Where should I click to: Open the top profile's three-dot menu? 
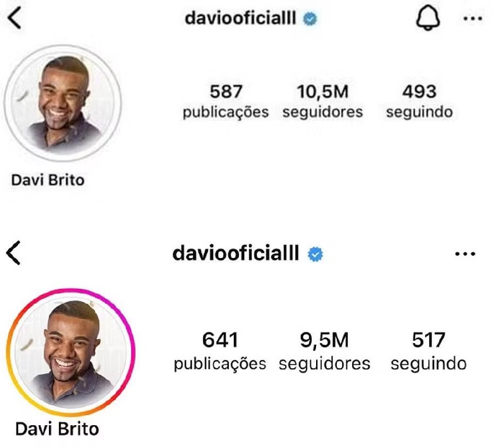pyautogui.click(x=473, y=19)
